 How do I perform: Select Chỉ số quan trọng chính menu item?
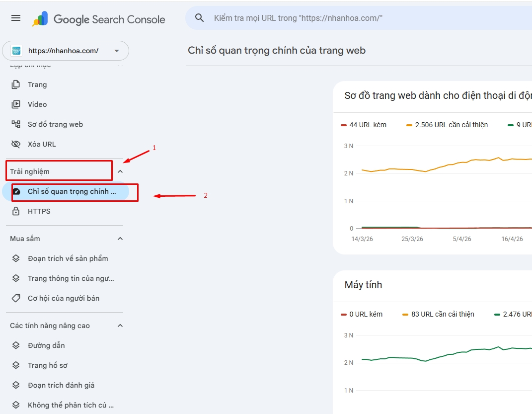66,191
